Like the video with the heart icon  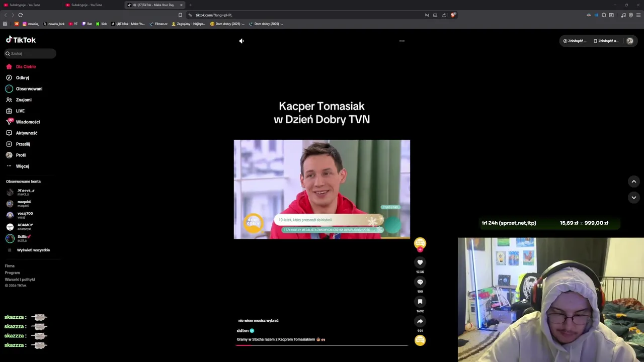(x=420, y=262)
